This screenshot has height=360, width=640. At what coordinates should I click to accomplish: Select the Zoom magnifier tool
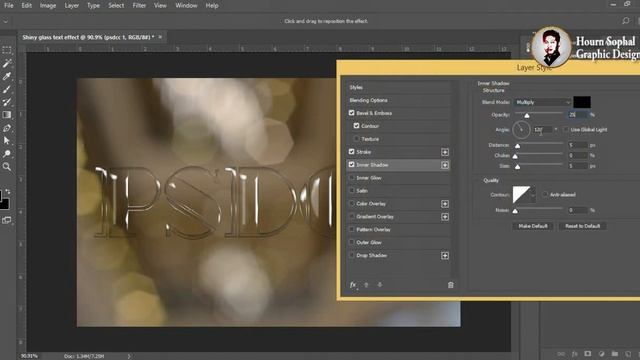coord(7,167)
